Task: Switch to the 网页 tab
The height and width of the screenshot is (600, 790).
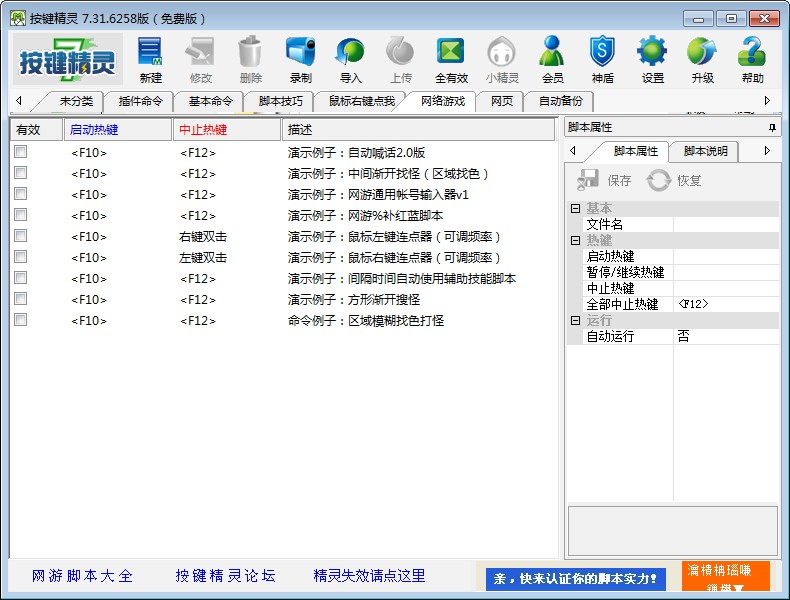Action: point(501,101)
